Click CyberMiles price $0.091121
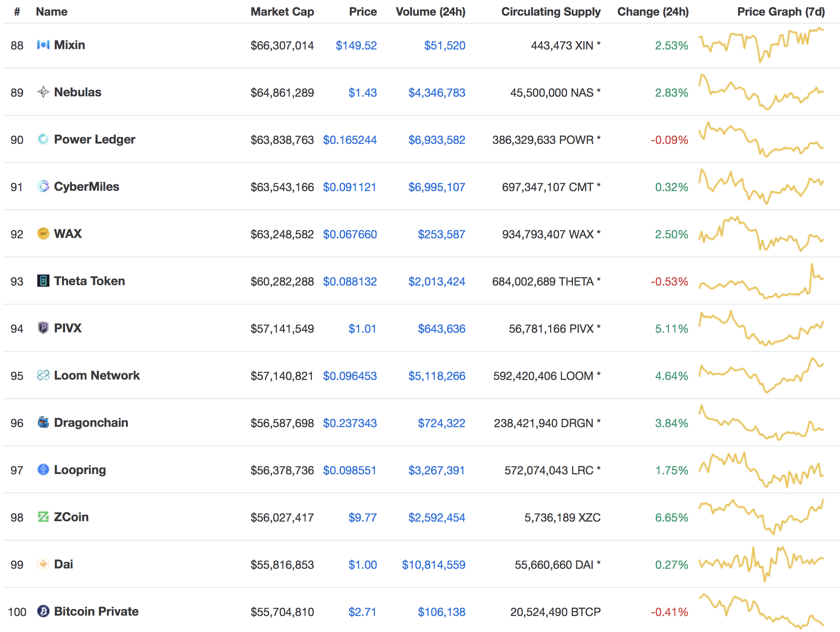840x632 pixels. click(350, 187)
